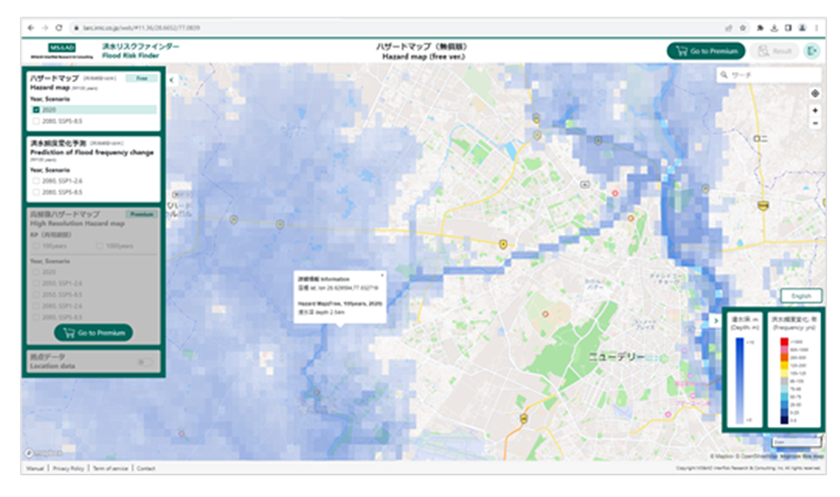The height and width of the screenshot is (497, 840).
Task: Check 2050, SSP1-2.6 in High Resolution panel
Action: coord(36,283)
